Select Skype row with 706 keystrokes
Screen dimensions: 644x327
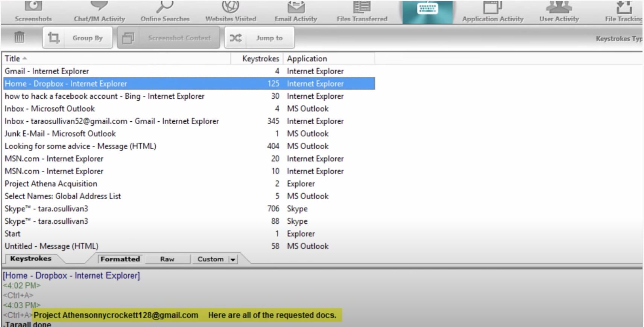coord(189,208)
